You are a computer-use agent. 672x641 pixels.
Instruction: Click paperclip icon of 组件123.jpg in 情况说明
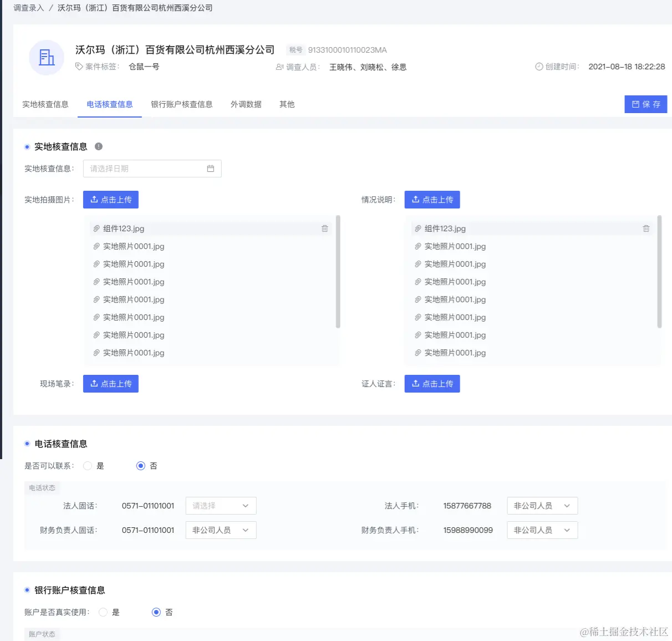418,228
